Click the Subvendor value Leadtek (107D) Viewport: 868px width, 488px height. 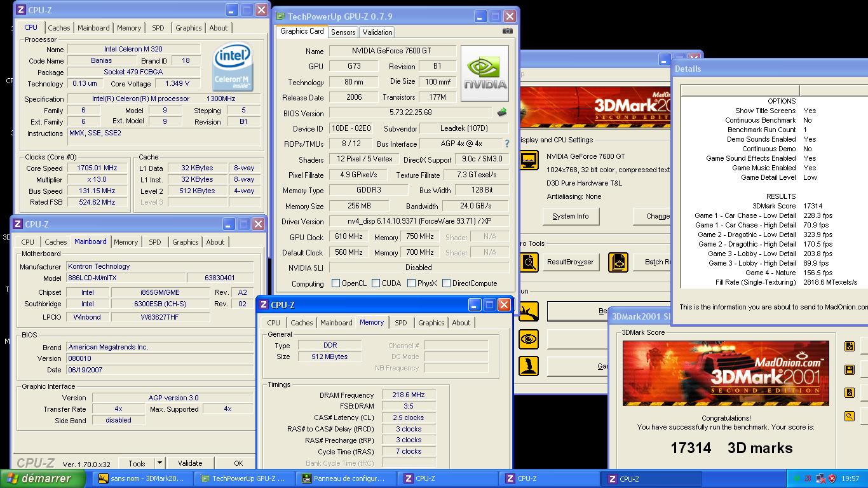pyautogui.click(x=464, y=128)
